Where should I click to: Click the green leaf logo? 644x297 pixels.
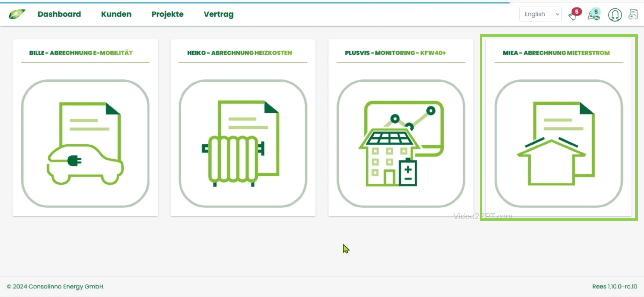[17, 14]
